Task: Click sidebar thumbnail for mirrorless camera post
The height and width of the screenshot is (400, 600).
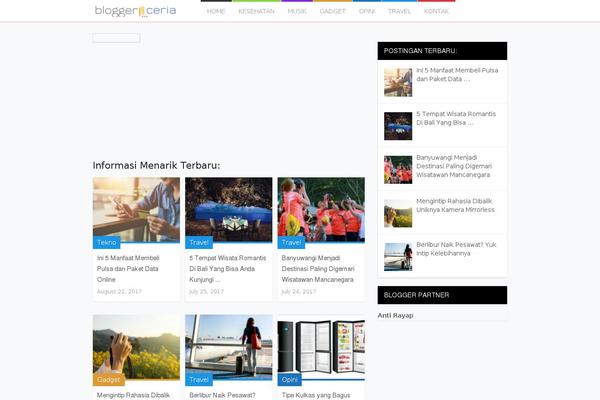Action: pos(398,213)
